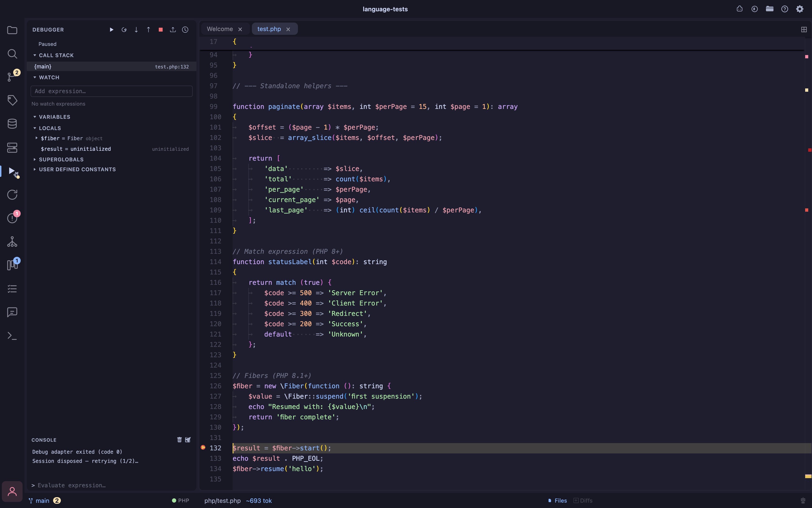The height and width of the screenshot is (508, 812).
Task: Open settings gear in title bar
Action: (800, 9)
